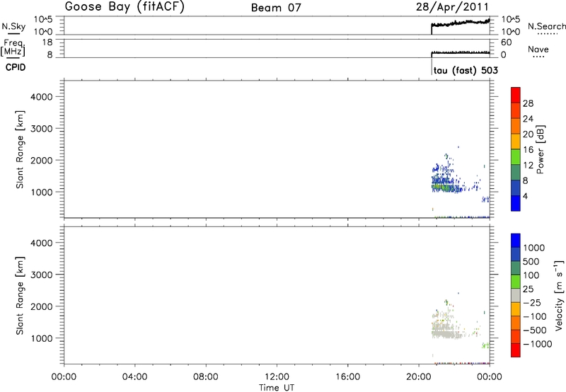Click the gray swatch in the Velocity colorbar
The width and height of the screenshot is (566, 392).
point(516,295)
